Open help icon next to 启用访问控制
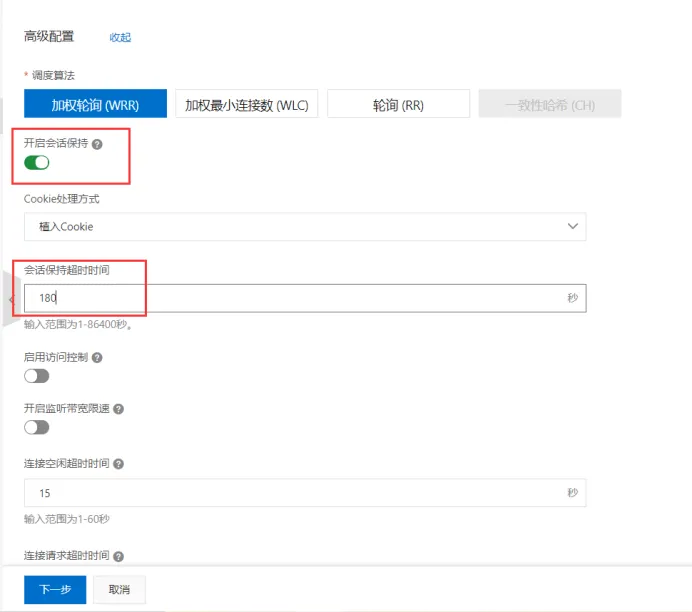This screenshot has width=692, height=612. [97, 358]
